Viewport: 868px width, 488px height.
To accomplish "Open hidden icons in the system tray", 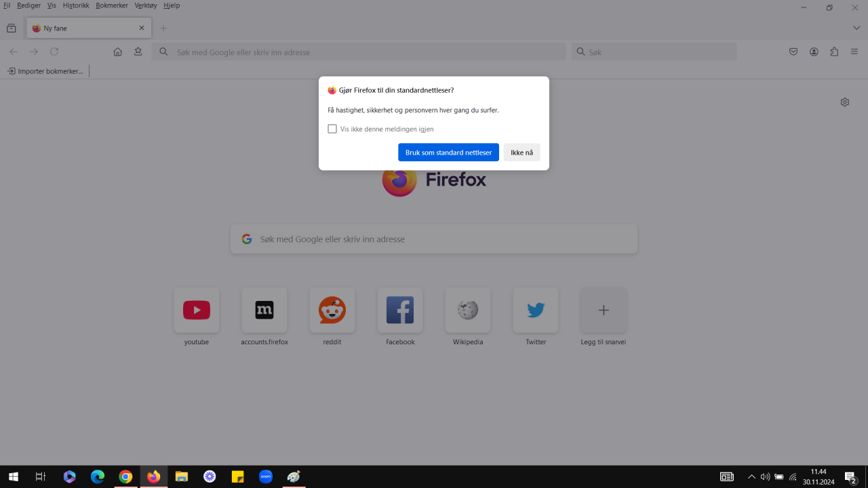I will 751,476.
